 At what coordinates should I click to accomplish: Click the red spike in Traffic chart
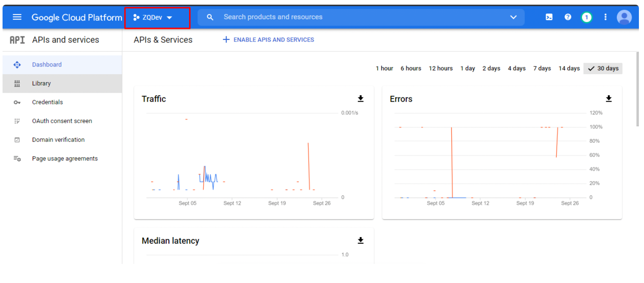pyautogui.click(x=308, y=166)
